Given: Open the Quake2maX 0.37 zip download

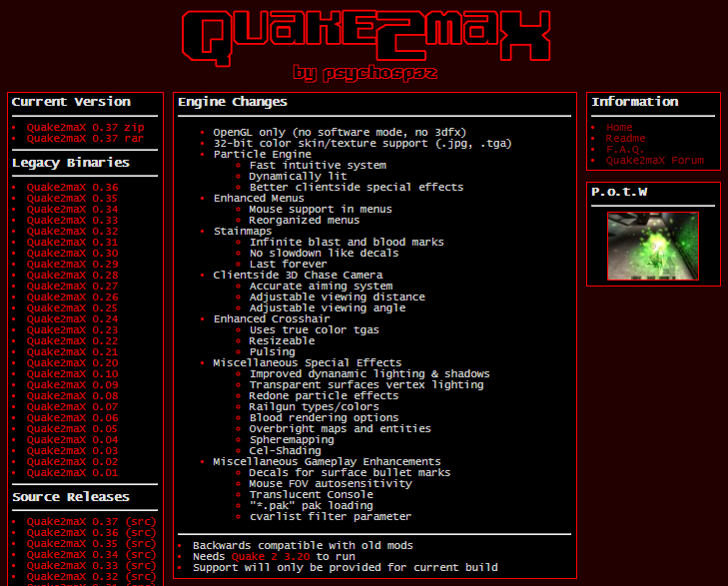Looking at the screenshot, I should [85, 128].
